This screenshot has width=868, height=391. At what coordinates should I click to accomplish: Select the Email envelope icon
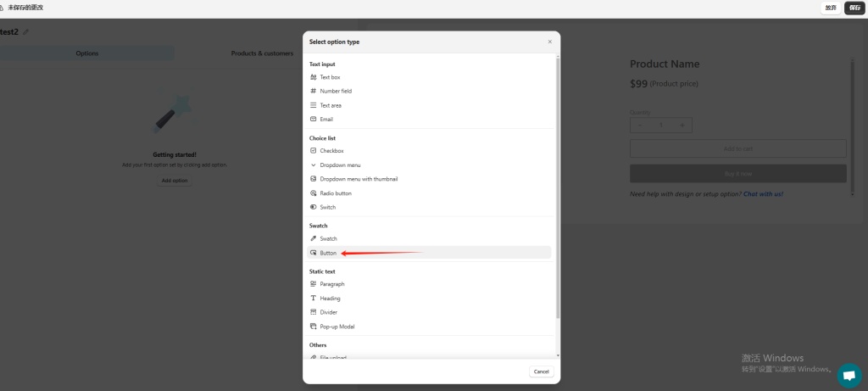click(314, 120)
